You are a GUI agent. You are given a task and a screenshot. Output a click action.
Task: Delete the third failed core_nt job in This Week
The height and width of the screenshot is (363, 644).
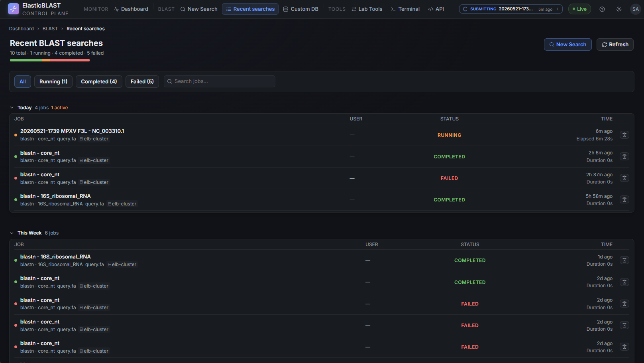(x=624, y=347)
